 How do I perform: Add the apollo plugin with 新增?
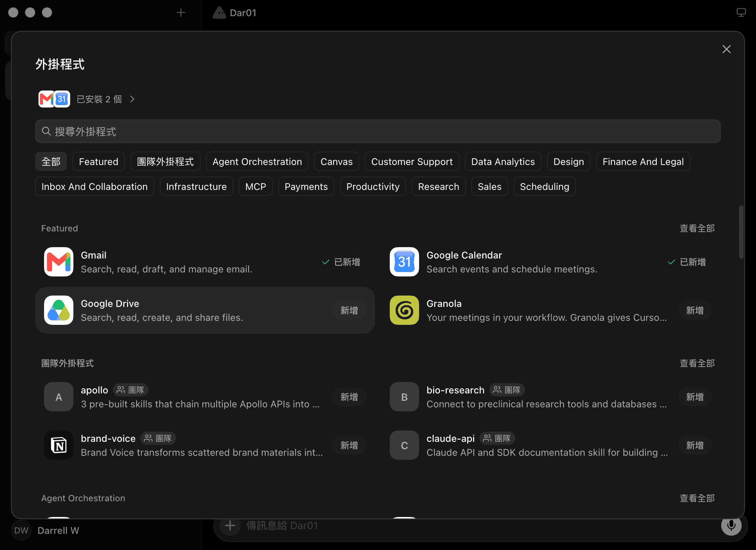349,397
